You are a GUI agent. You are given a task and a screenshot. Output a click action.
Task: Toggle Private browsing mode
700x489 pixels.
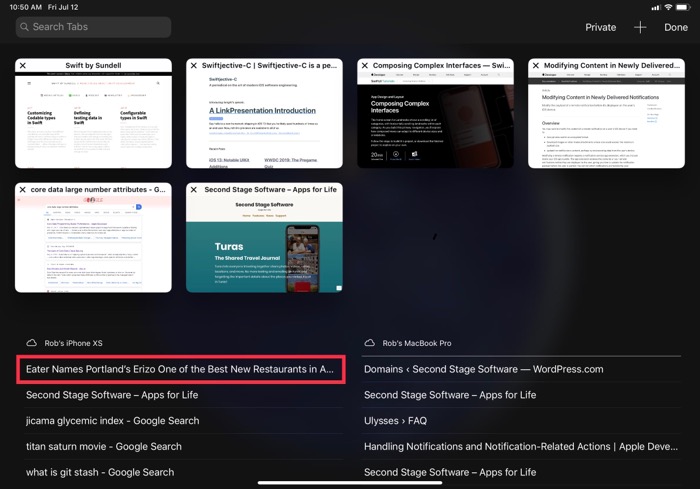600,27
